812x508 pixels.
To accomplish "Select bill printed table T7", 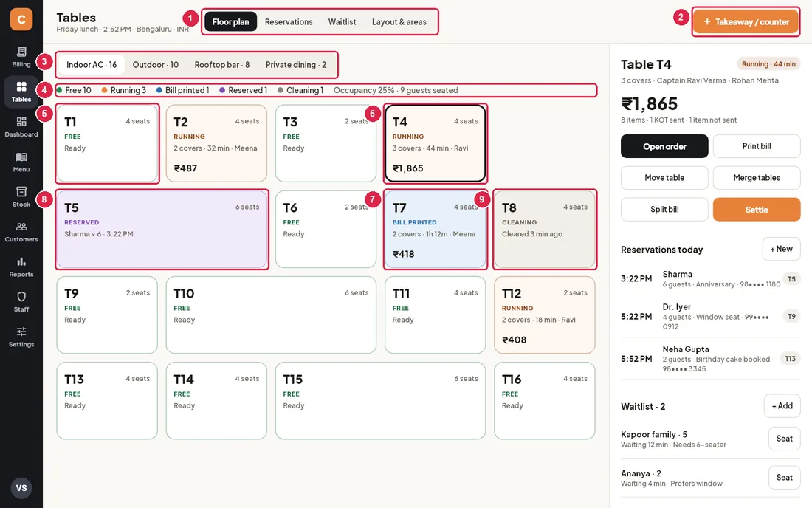I will tap(436, 230).
